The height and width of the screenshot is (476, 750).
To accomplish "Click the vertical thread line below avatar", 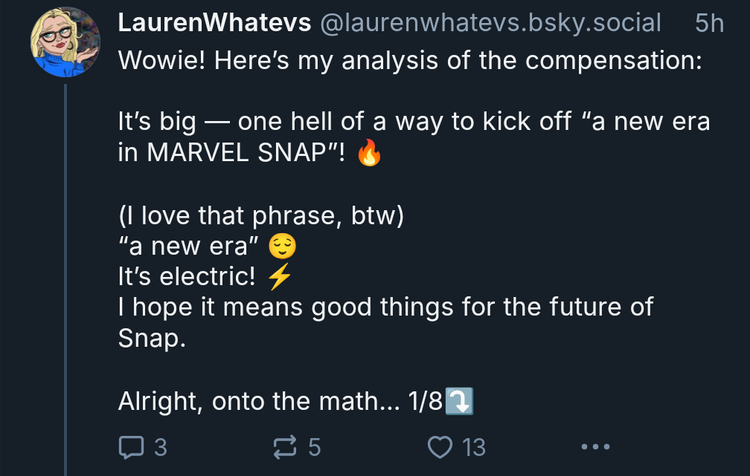I will [66, 280].
